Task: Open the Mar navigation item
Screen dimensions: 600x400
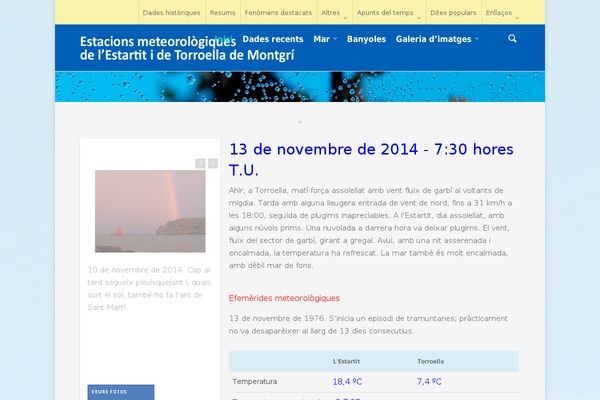Action: click(x=321, y=39)
